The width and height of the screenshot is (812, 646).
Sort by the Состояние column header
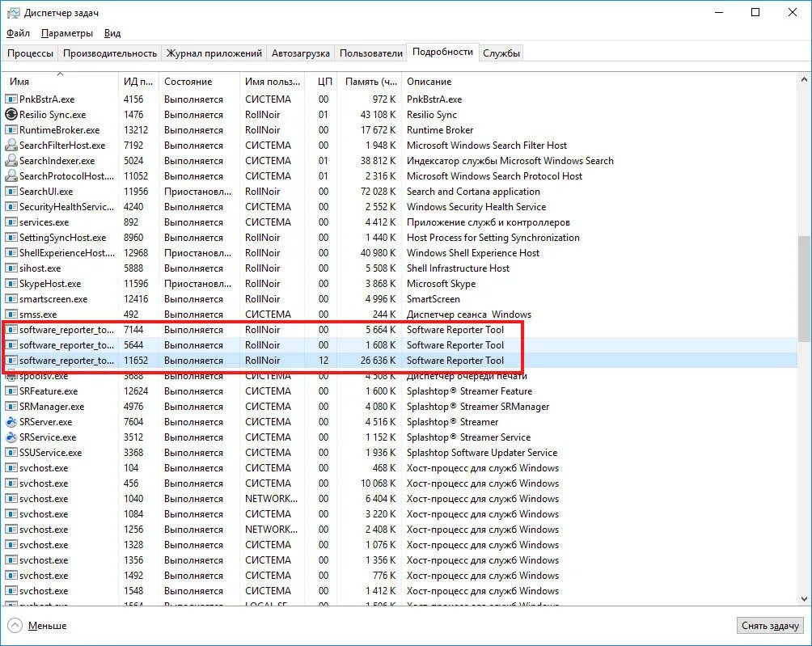pyautogui.click(x=199, y=82)
